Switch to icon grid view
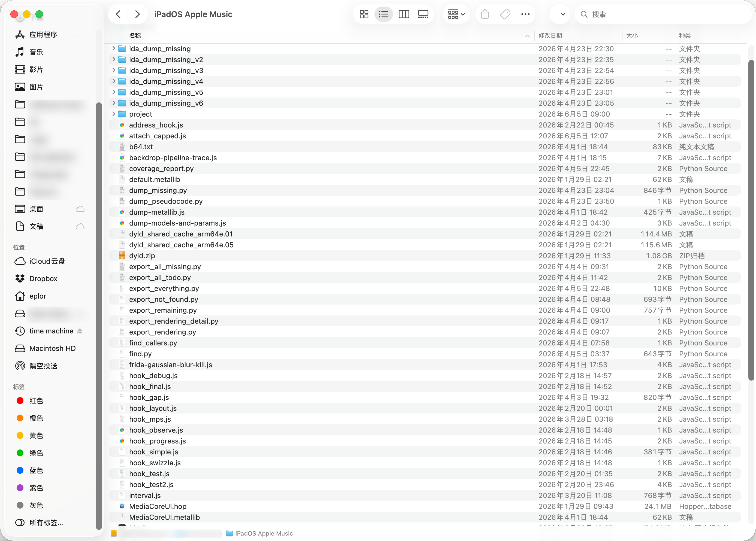The image size is (756, 541). point(364,14)
